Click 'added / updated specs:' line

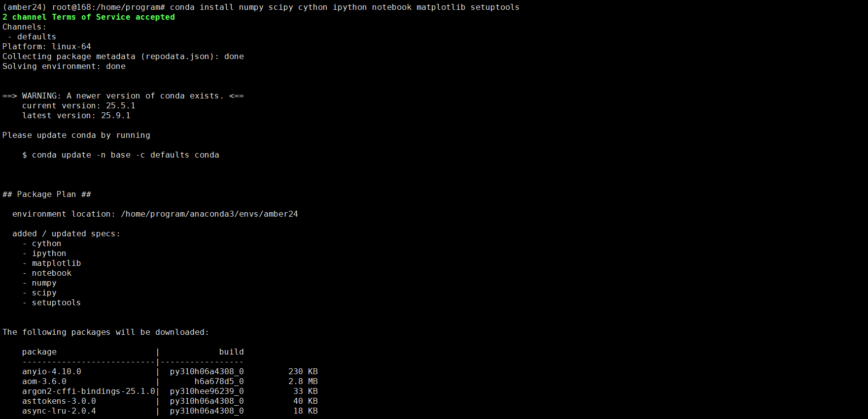tap(67, 234)
